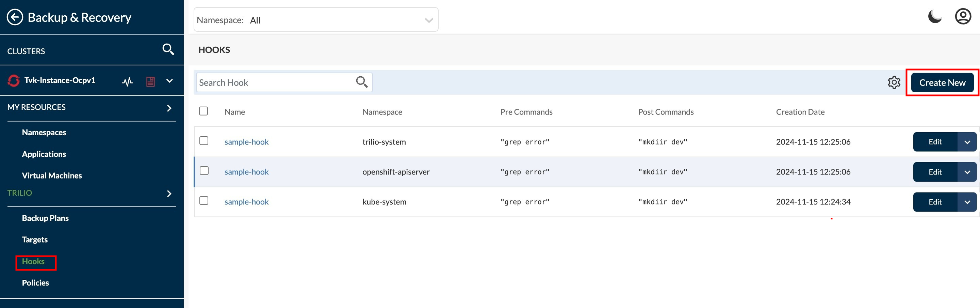Open the Policies sidebar item
980x308 pixels.
pos(35,283)
